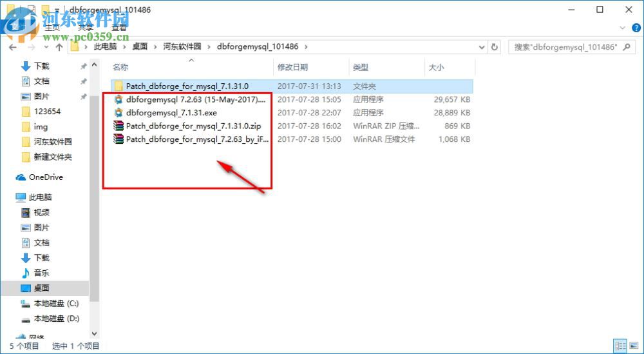This screenshot has height=354, width=644.
Task: Open the 123654 folder in sidebar
Action: coord(47,112)
